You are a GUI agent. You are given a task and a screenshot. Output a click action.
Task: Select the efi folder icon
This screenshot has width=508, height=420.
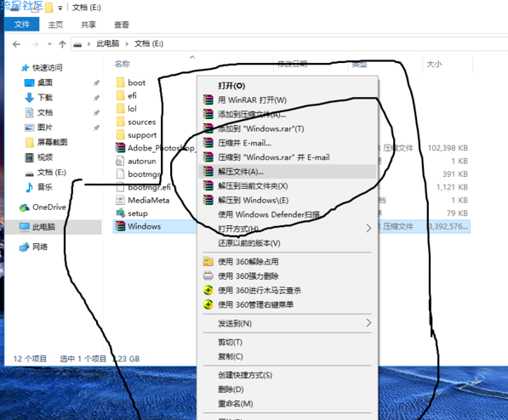click(x=120, y=95)
